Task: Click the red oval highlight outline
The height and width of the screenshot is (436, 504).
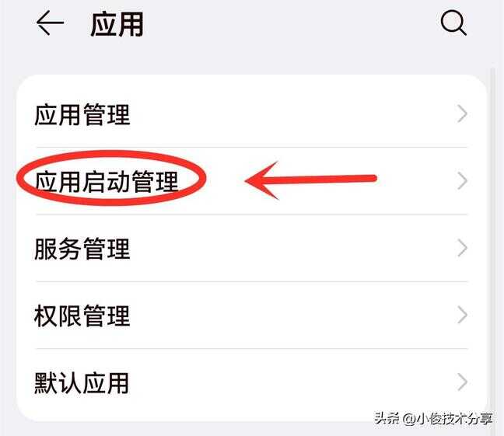Action: point(111,178)
